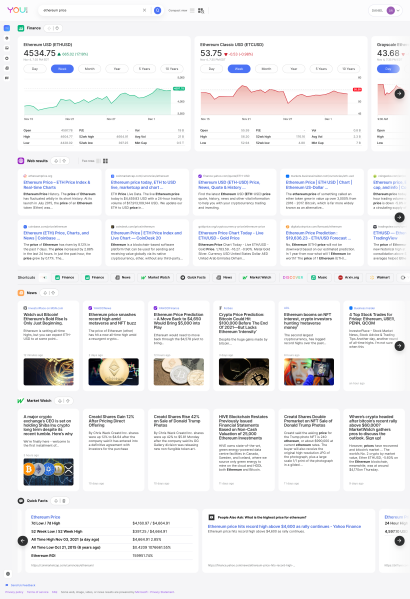Open the Ethereum Price Quick Facts link
The height and width of the screenshot is (599, 410).
(45, 517)
